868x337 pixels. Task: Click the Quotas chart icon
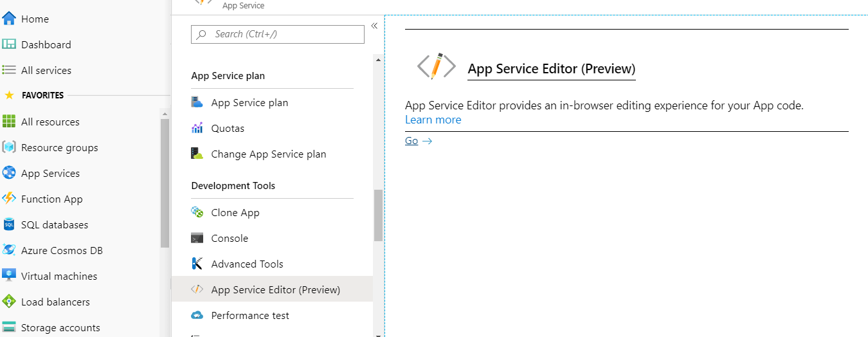(x=197, y=128)
